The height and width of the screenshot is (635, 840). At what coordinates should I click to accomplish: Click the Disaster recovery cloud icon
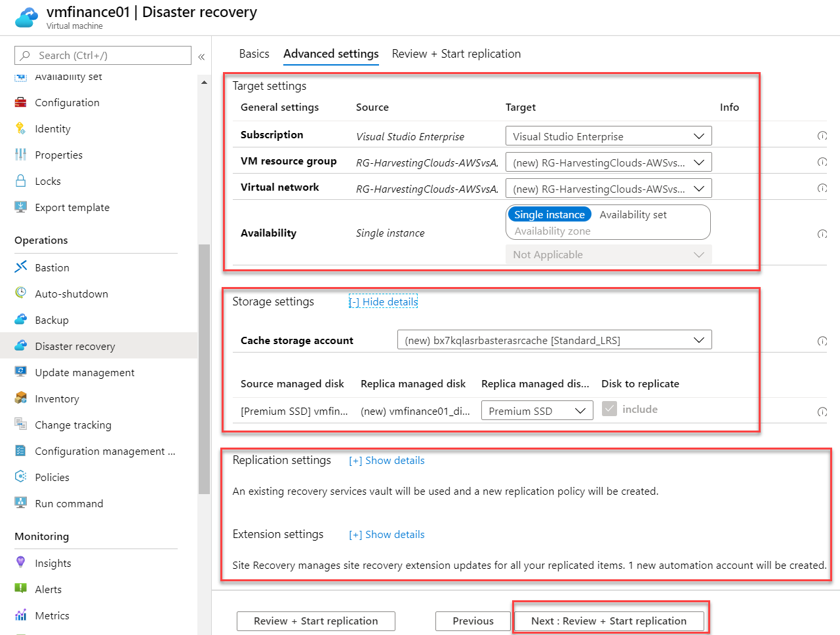pyautogui.click(x=21, y=345)
